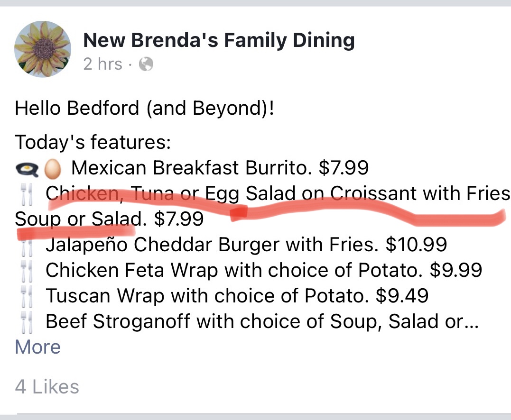511x420 pixels.
Task: Click the "Today's features:" heading text
Action: 93,142
